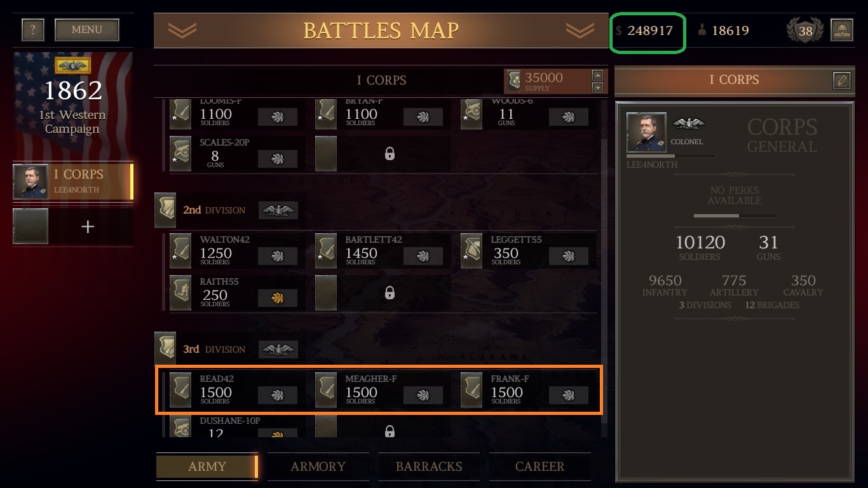This screenshot has width=868, height=488.
Task: Increase supply with the up arrow
Action: pos(597,75)
